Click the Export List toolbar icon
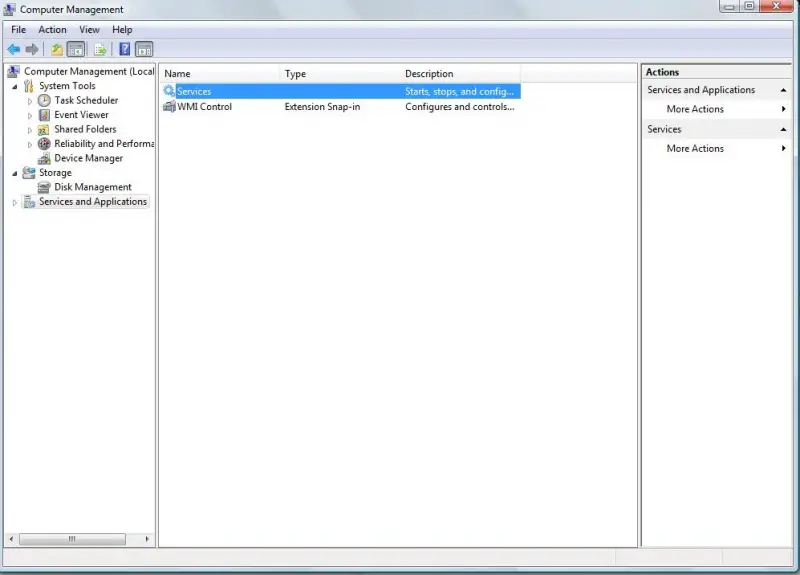800x575 pixels. (101, 49)
